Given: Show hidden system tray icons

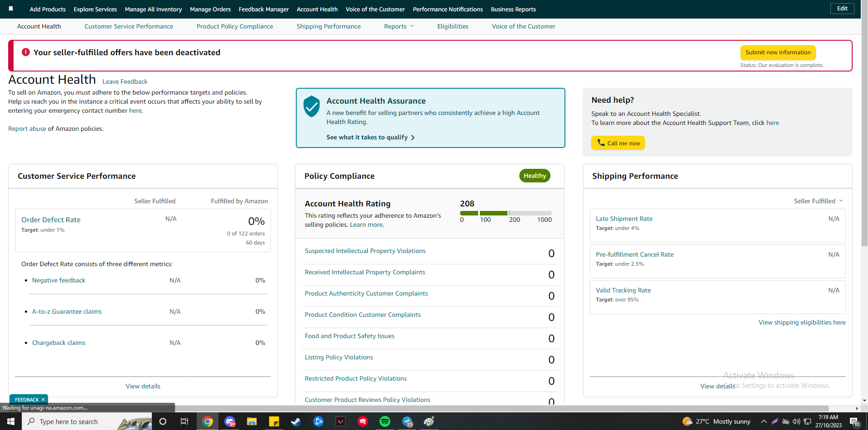Looking at the screenshot, I should click(764, 421).
